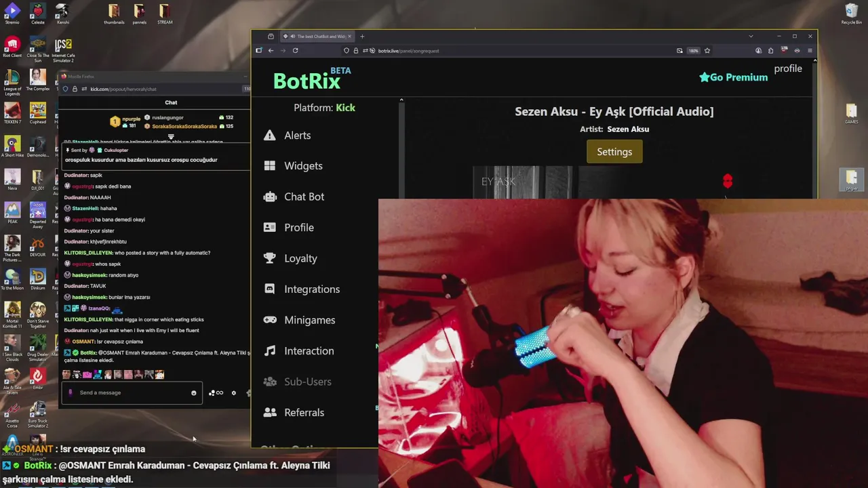
Task: Open Close To The Sun shortcut
Action: tap(38, 49)
